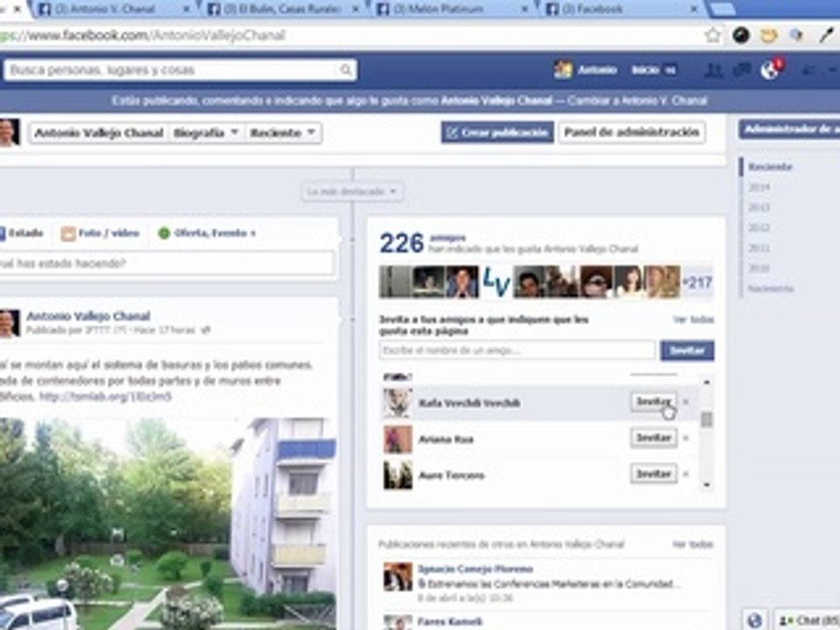The height and width of the screenshot is (630, 840).
Task: Click Inicio link in header
Action: [644, 70]
